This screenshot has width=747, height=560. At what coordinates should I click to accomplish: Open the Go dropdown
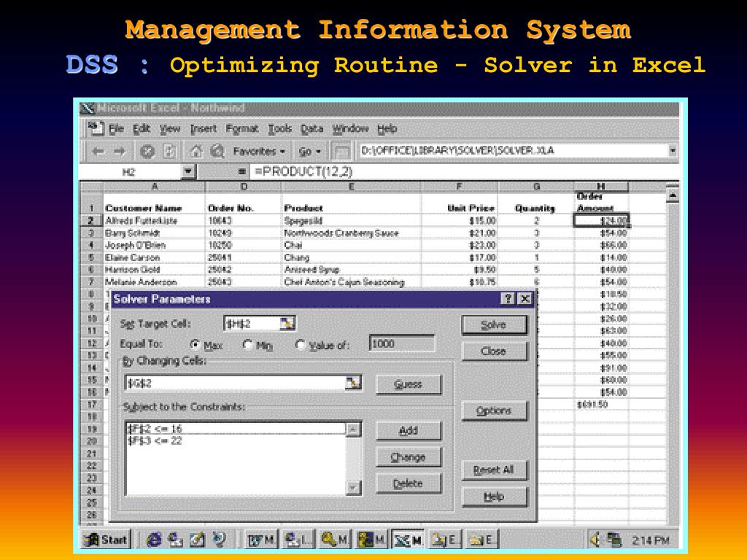309,152
